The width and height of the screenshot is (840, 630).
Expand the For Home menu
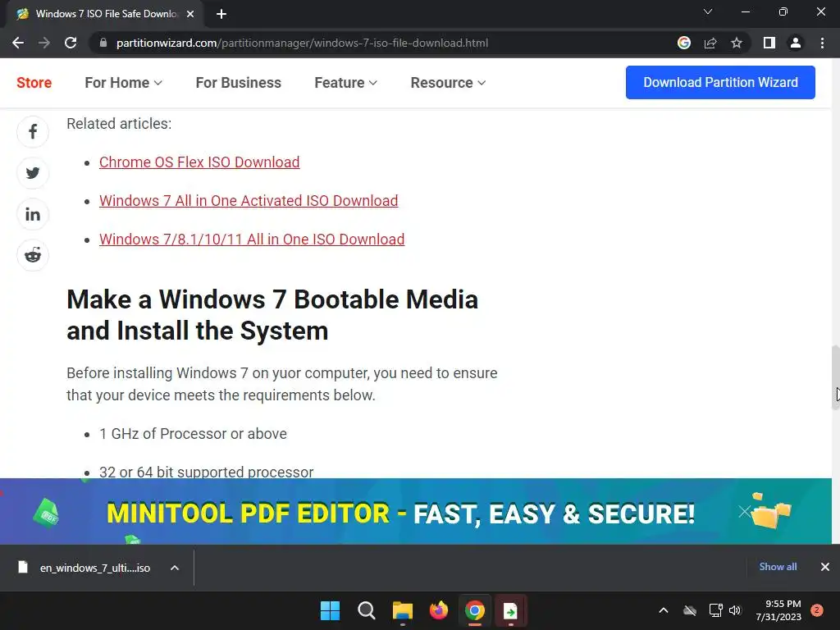tap(123, 83)
